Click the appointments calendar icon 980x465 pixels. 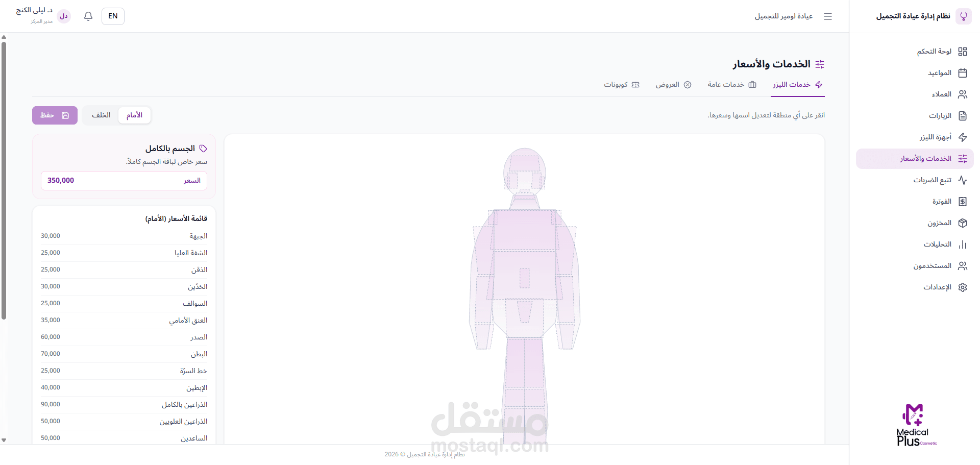(x=963, y=73)
